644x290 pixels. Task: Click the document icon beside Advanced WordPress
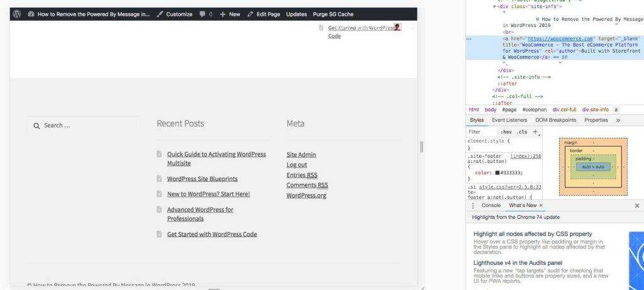coord(159,209)
